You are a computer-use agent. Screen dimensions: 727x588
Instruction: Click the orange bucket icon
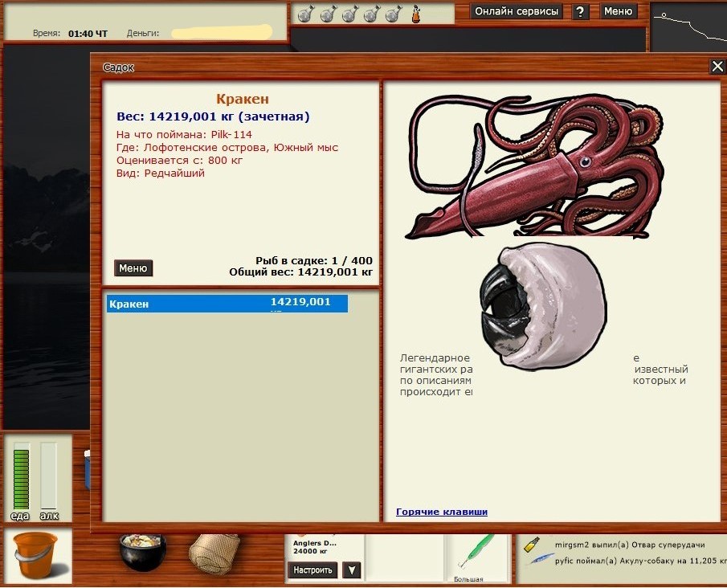[x=38, y=556]
